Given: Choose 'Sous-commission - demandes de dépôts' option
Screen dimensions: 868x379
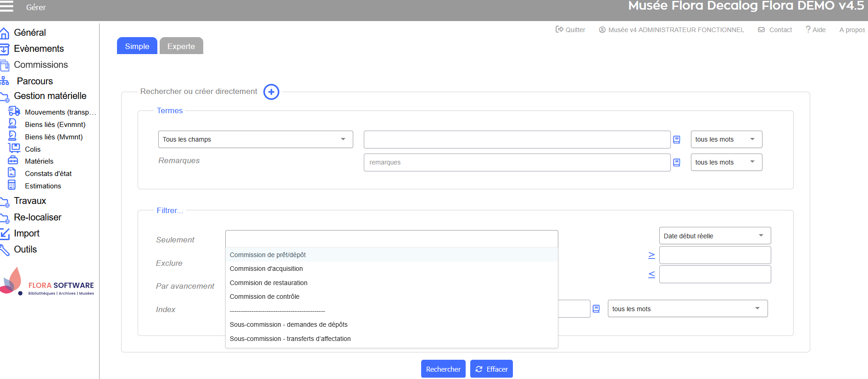Looking at the screenshot, I should pyautogui.click(x=289, y=324).
